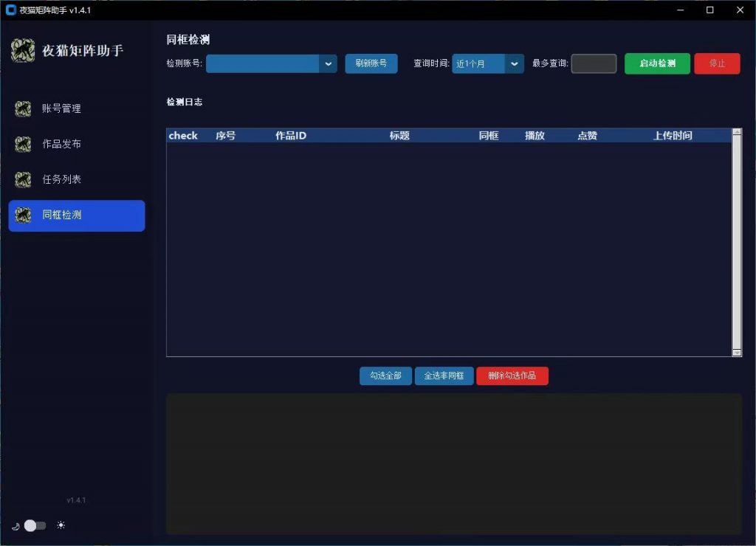Click the cat icon beside 账号管理
Screen dimensions: 756x546
tap(23, 109)
